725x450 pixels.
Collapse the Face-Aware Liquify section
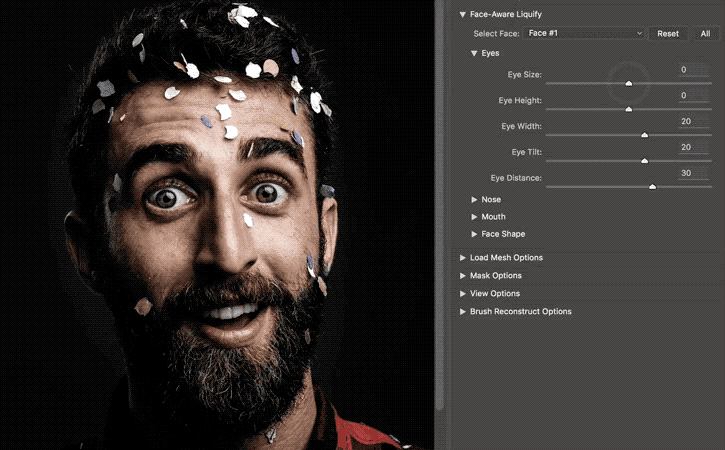click(463, 14)
